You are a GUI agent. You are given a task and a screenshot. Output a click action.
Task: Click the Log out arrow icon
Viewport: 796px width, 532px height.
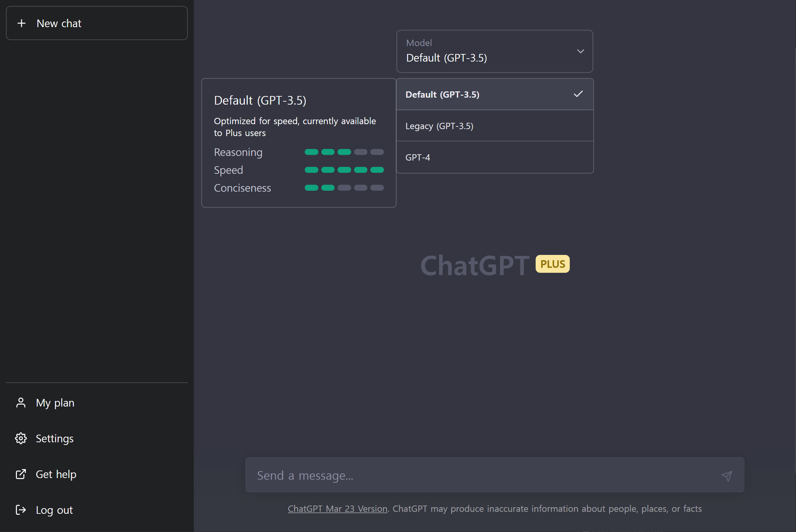[x=21, y=509]
